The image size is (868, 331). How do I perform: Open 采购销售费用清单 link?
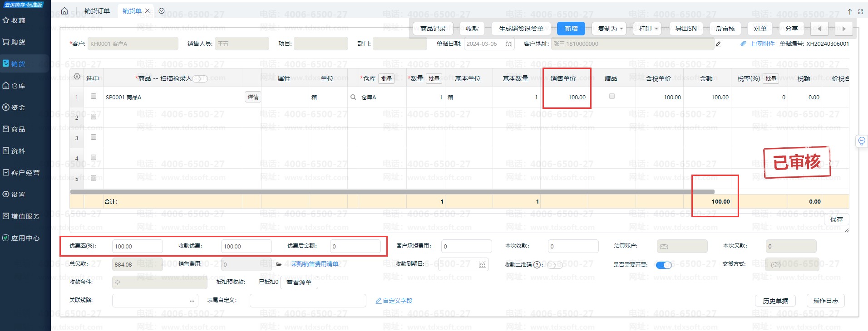tap(315, 264)
